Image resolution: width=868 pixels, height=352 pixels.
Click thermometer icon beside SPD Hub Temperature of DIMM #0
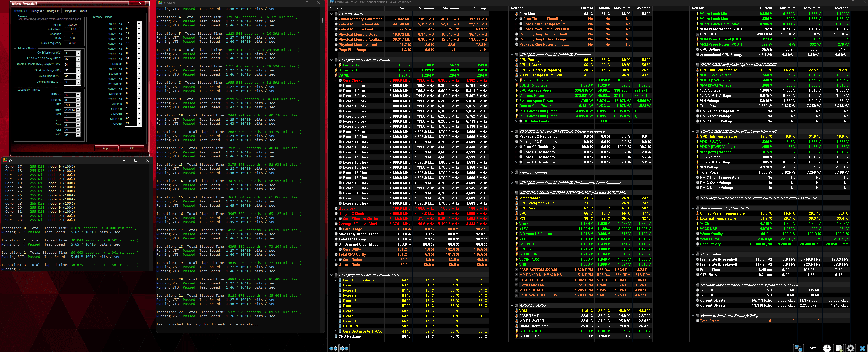pyautogui.click(x=697, y=70)
